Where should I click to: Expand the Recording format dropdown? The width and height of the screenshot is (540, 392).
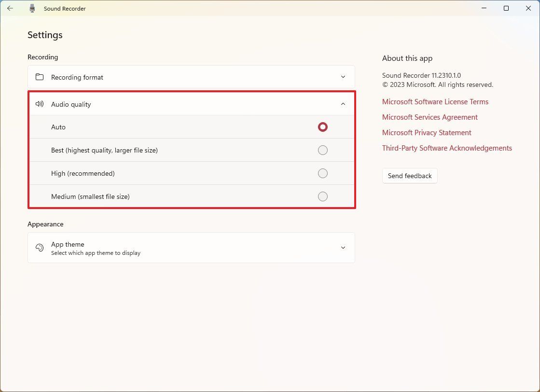[x=343, y=77]
